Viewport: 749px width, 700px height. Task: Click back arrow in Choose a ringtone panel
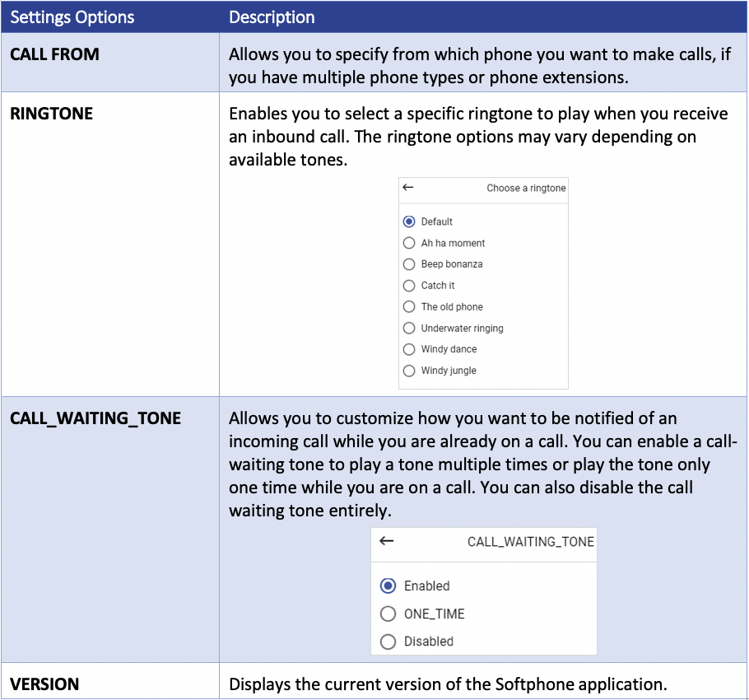click(407, 188)
